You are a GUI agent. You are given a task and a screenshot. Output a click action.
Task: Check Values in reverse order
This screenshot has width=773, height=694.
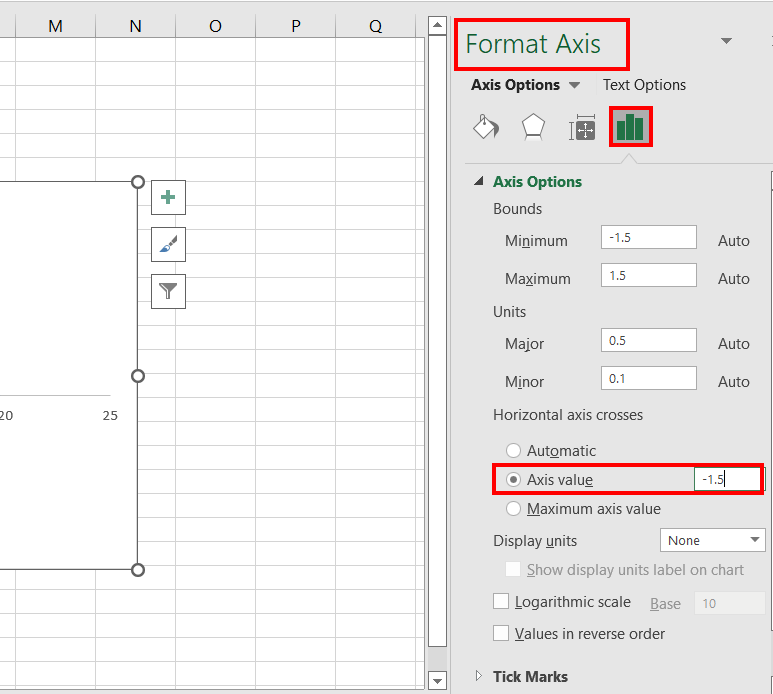tap(501, 633)
